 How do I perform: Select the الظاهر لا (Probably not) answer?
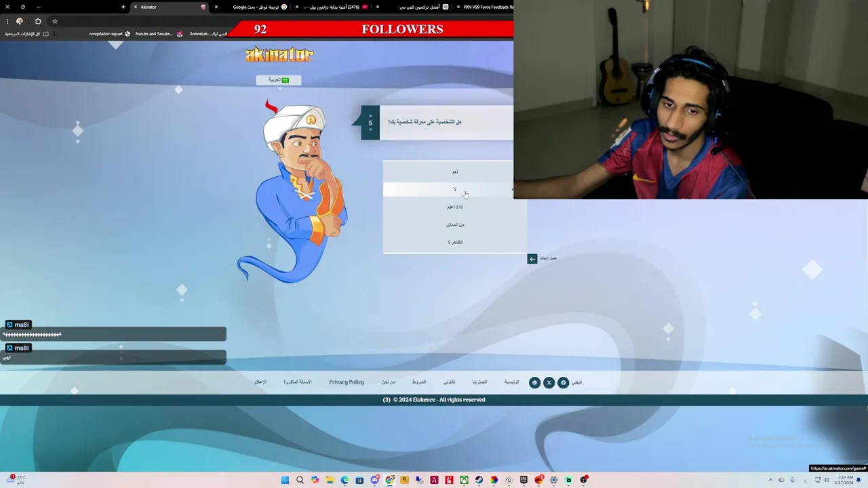455,242
